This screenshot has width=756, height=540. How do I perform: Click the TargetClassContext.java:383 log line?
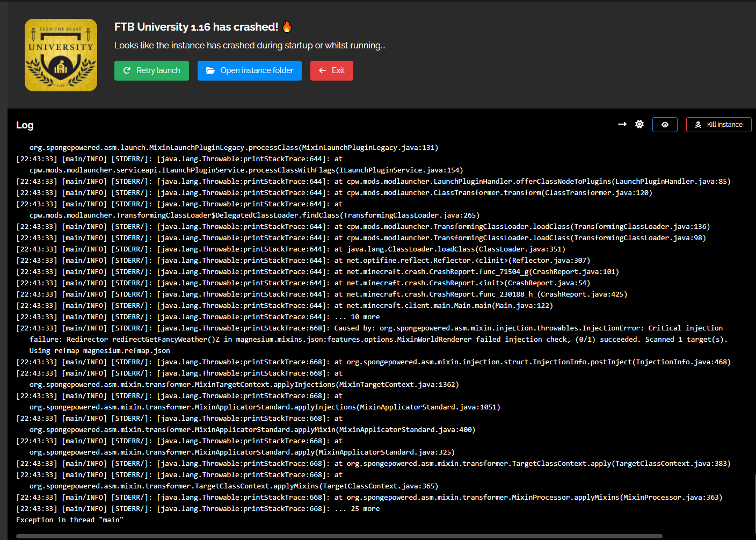pos(373,464)
